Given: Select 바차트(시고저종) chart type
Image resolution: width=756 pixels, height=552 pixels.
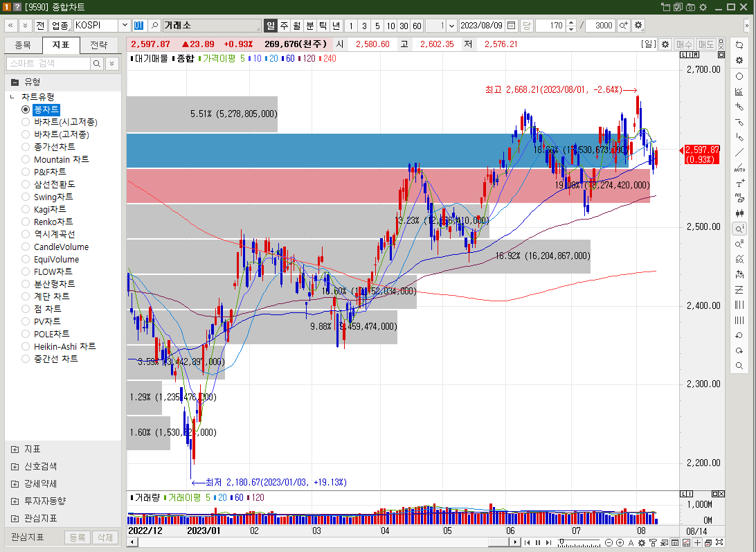Looking at the screenshot, I should (x=26, y=122).
